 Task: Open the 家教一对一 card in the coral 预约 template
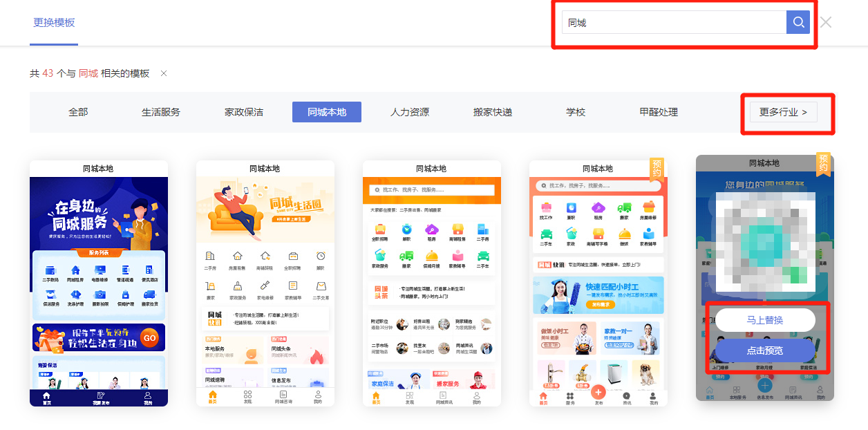click(x=630, y=338)
